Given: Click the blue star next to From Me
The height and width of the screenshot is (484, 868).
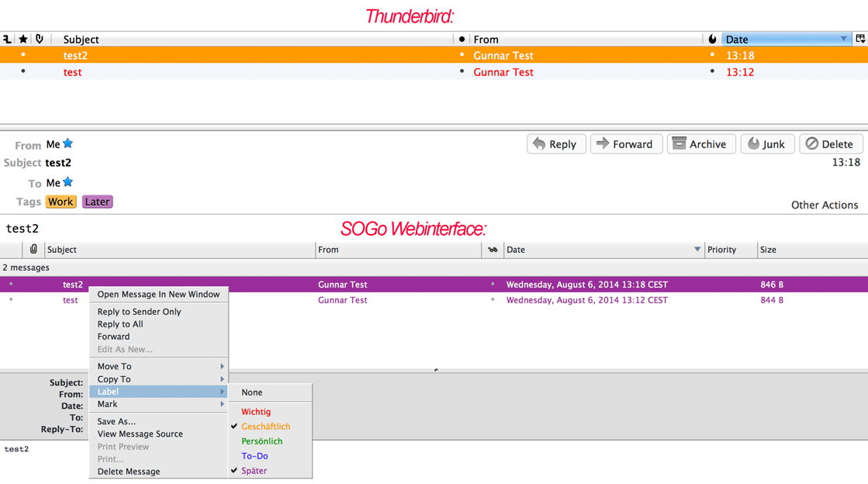Looking at the screenshot, I should (68, 143).
